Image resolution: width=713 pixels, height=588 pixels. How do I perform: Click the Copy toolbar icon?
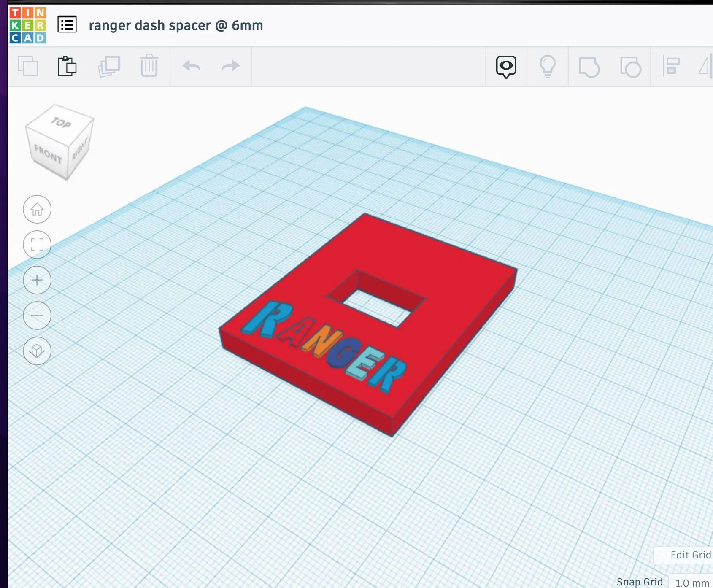point(28,66)
